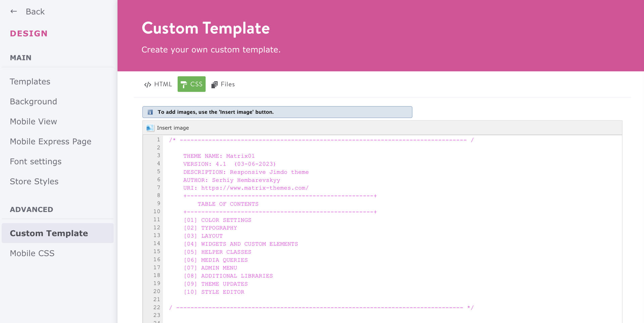This screenshot has width=644, height=323.
Task: Open the Templates section
Action: point(30,81)
